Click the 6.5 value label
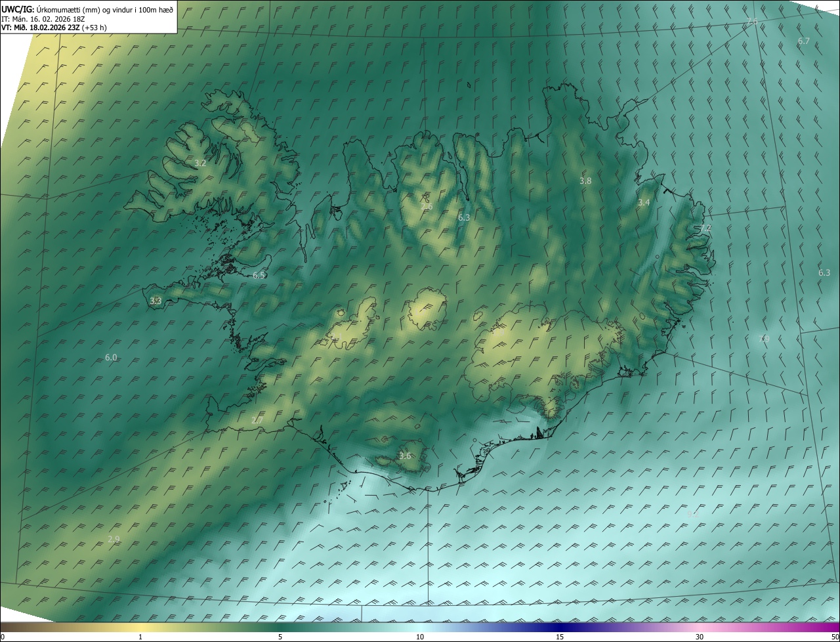 click(259, 275)
